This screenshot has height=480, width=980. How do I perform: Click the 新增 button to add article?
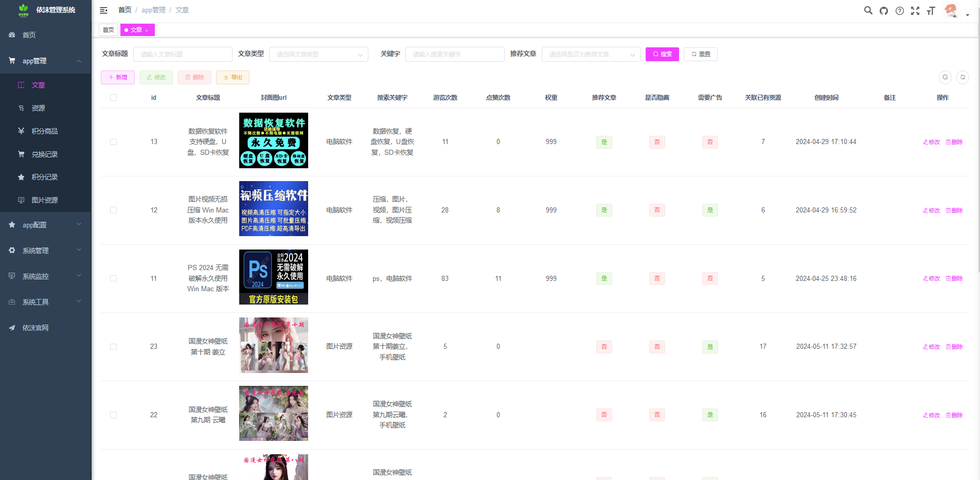coord(118,77)
